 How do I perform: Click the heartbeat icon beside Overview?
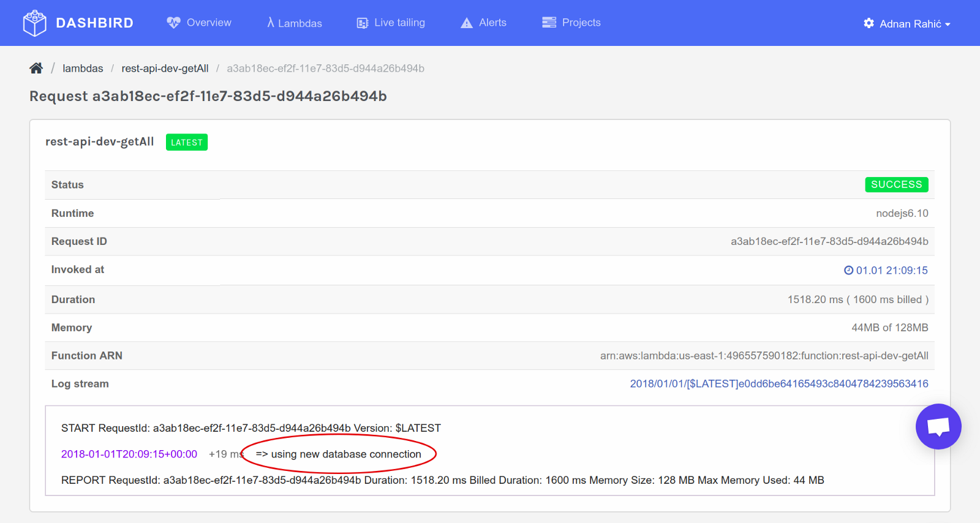173,23
